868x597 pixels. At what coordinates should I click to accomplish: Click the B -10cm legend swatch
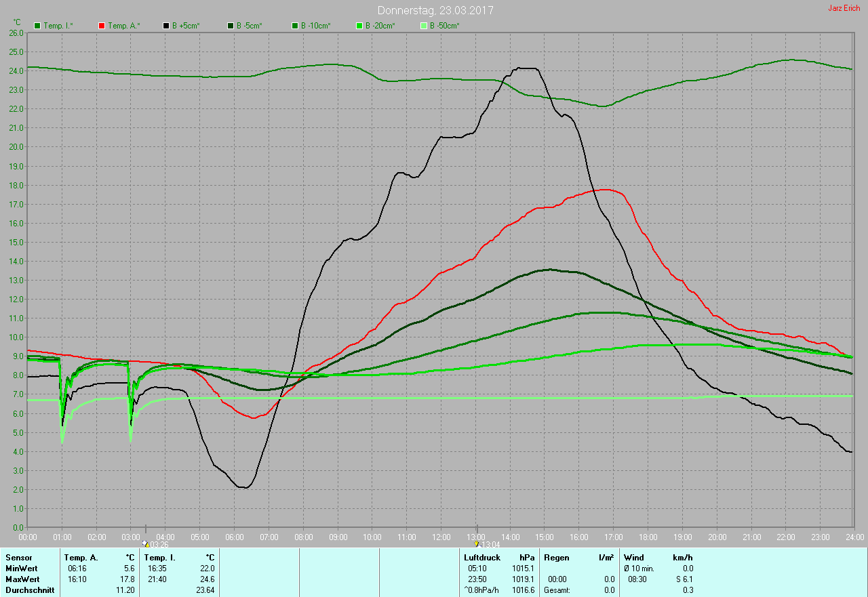click(x=295, y=26)
